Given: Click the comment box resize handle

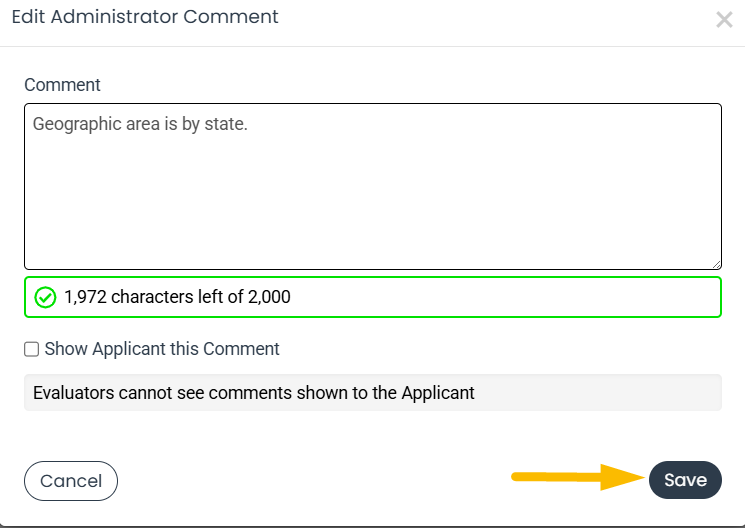Looking at the screenshot, I should coord(716,264).
